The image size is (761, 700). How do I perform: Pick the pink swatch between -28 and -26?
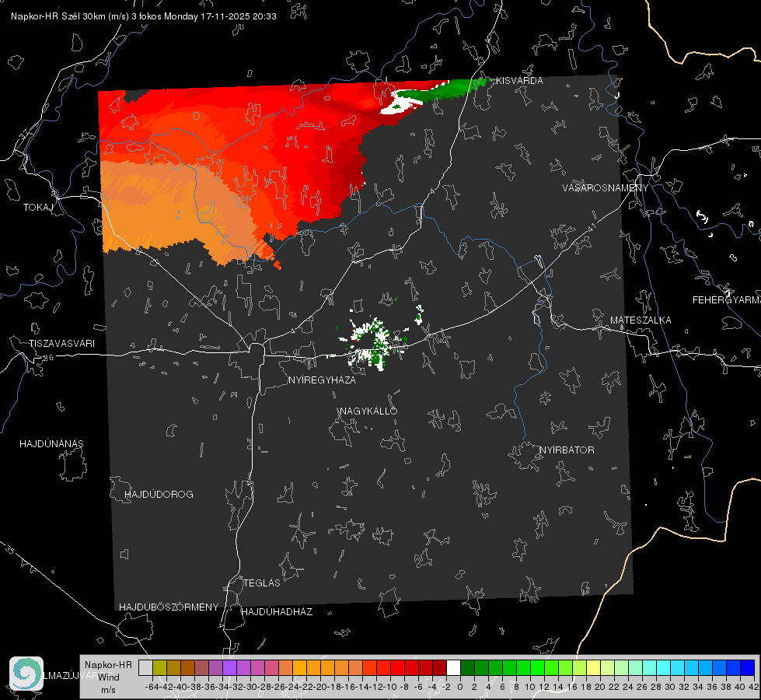coord(271,668)
